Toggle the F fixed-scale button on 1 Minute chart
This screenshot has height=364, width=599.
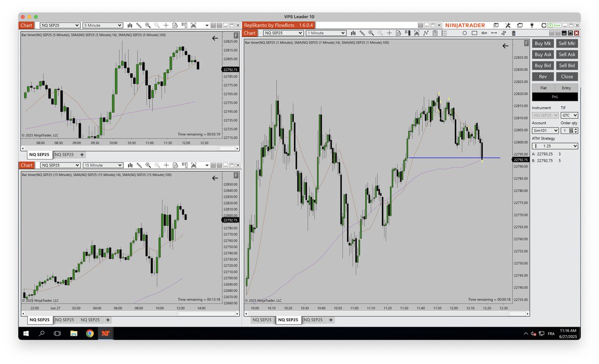(x=526, y=43)
